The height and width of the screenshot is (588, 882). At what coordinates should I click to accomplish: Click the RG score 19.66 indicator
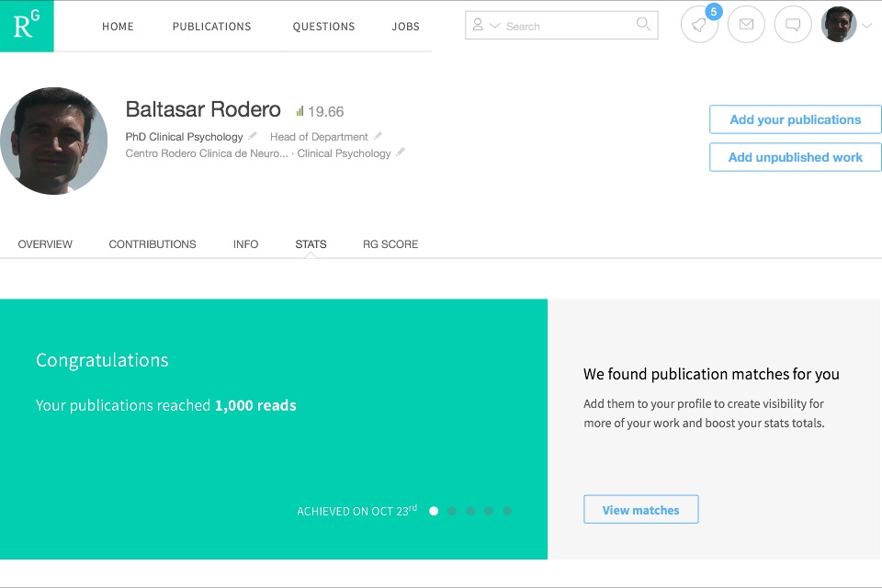click(x=320, y=111)
